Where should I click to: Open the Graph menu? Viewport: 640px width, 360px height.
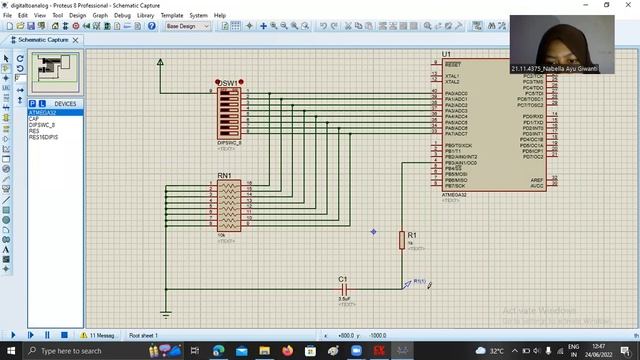point(100,15)
